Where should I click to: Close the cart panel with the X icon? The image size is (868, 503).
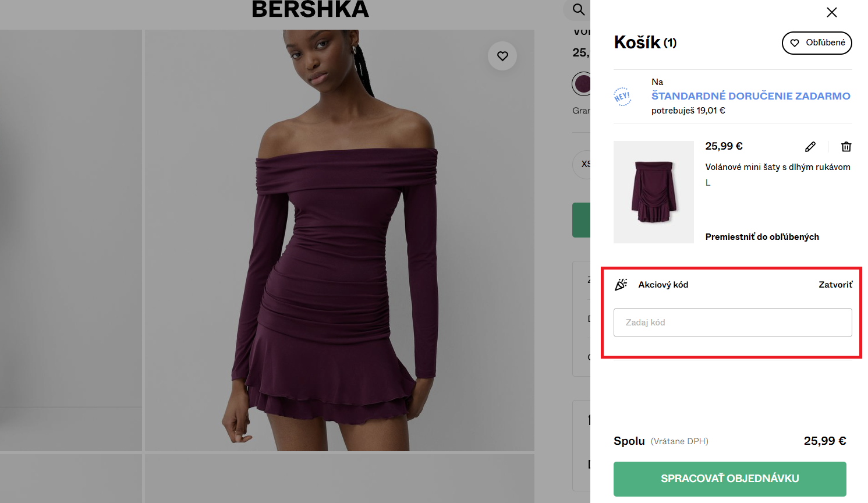(x=831, y=12)
